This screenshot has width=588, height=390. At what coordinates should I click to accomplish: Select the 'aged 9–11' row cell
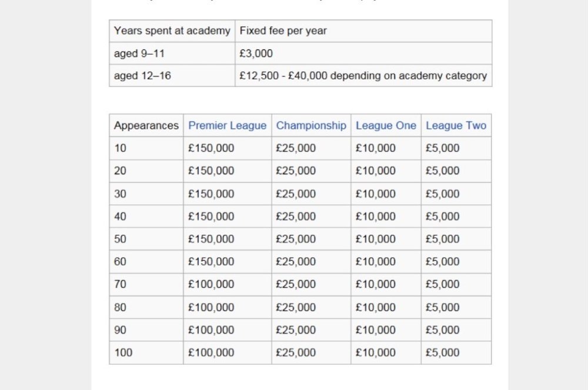click(139, 54)
